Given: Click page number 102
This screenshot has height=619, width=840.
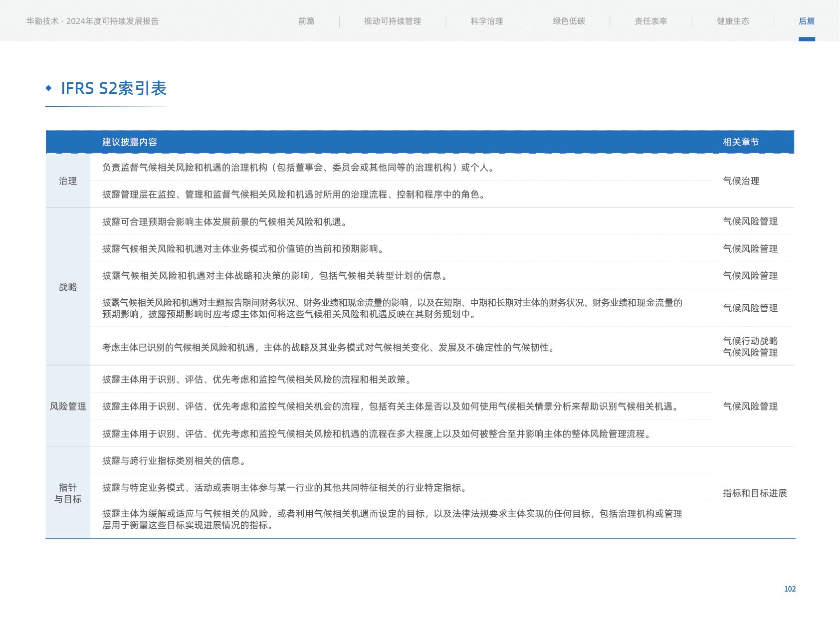Looking at the screenshot, I should pos(790,589).
